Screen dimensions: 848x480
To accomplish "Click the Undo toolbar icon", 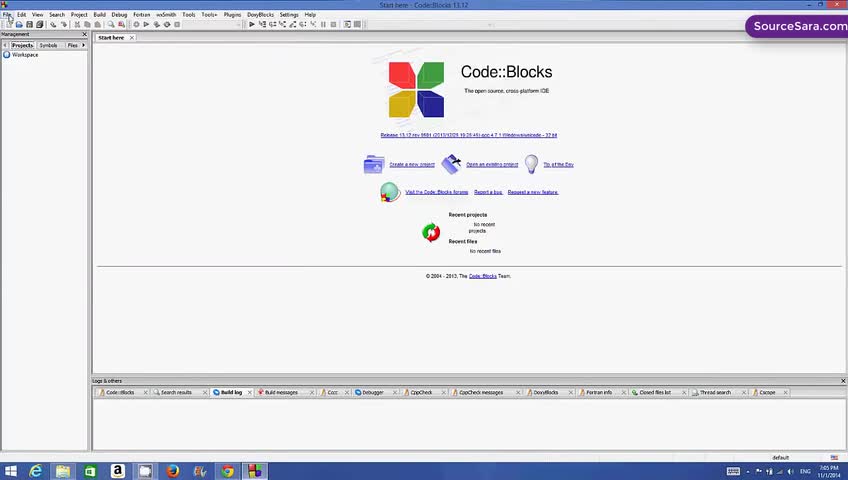I will tap(54, 24).
